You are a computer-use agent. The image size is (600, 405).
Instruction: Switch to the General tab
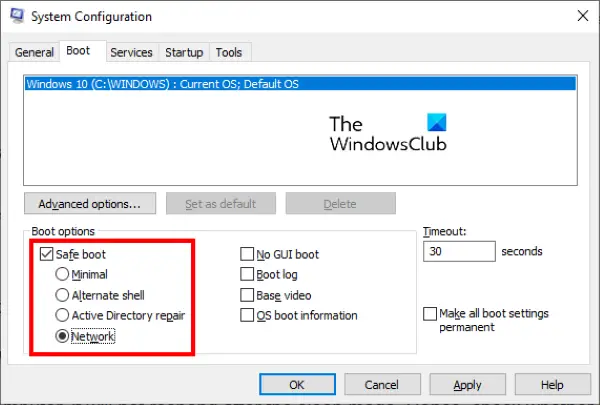[x=34, y=52]
